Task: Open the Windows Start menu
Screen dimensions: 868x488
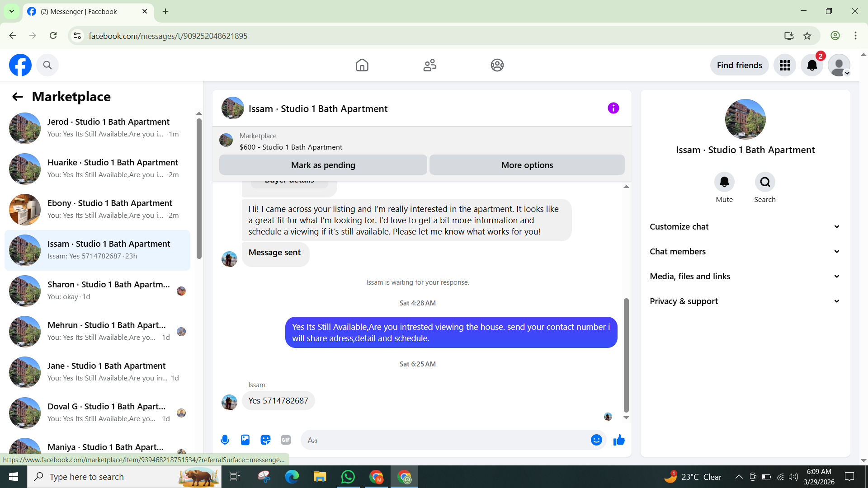Action: point(14,477)
